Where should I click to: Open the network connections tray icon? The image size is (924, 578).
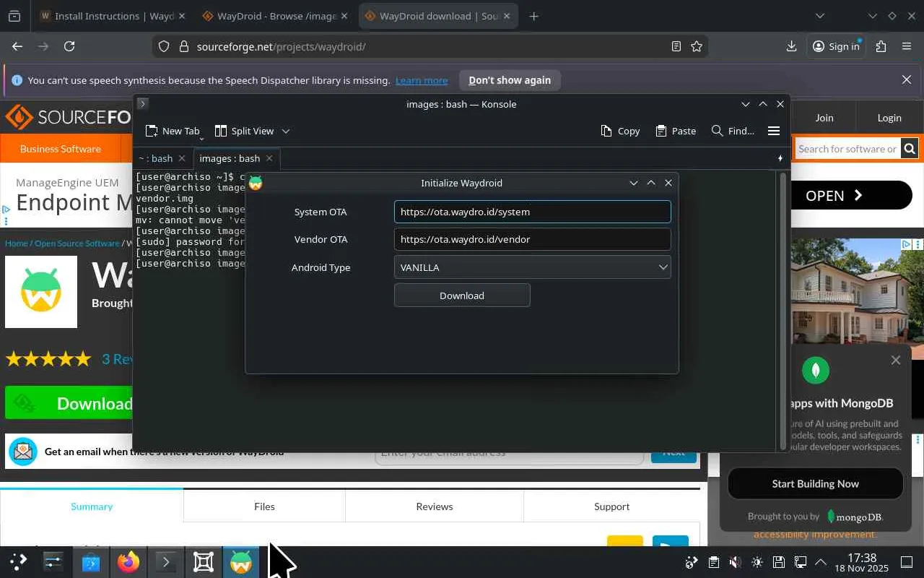pyautogui.click(x=800, y=562)
